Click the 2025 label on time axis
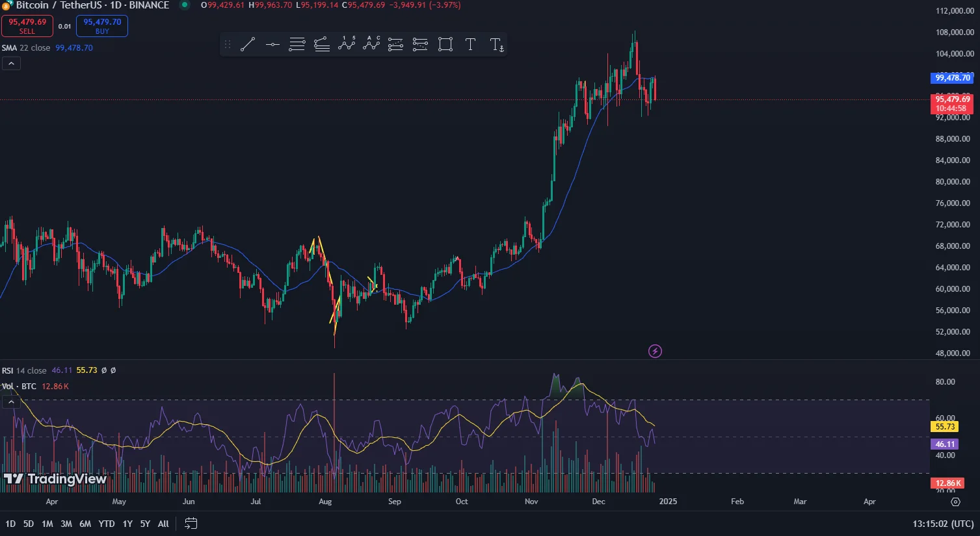The height and width of the screenshot is (536, 980). tap(668, 502)
